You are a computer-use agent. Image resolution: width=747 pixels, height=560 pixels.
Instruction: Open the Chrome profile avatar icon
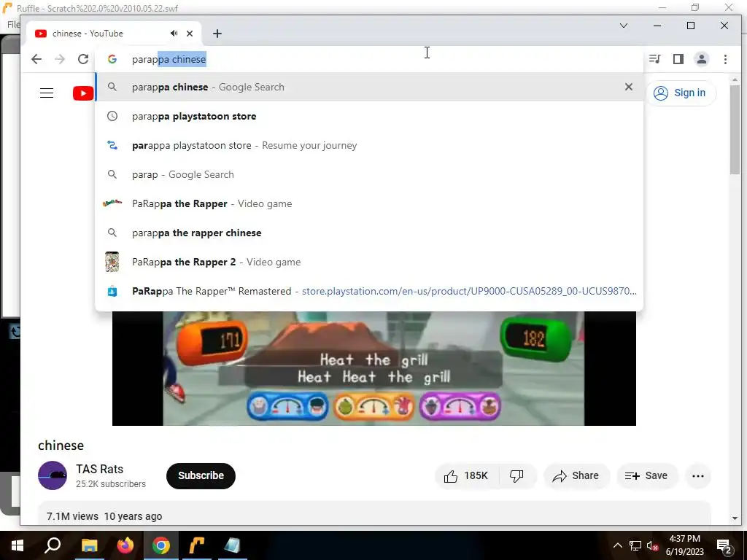pos(701,59)
